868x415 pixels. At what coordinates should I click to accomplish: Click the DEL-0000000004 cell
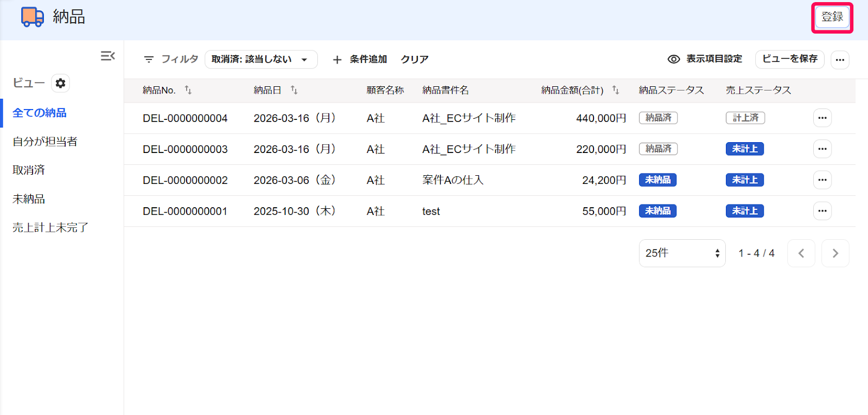(x=185, y=118)
